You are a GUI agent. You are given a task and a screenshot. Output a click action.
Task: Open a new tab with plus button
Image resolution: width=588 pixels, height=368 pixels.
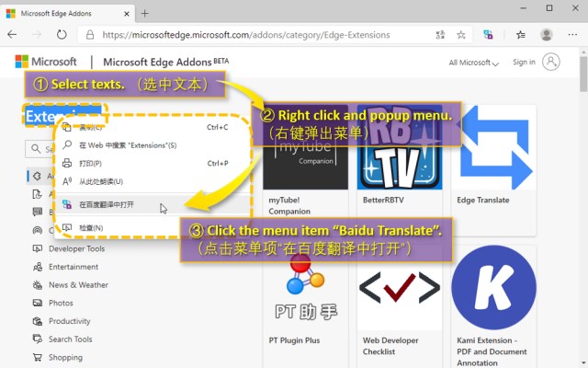pos(145,14)
